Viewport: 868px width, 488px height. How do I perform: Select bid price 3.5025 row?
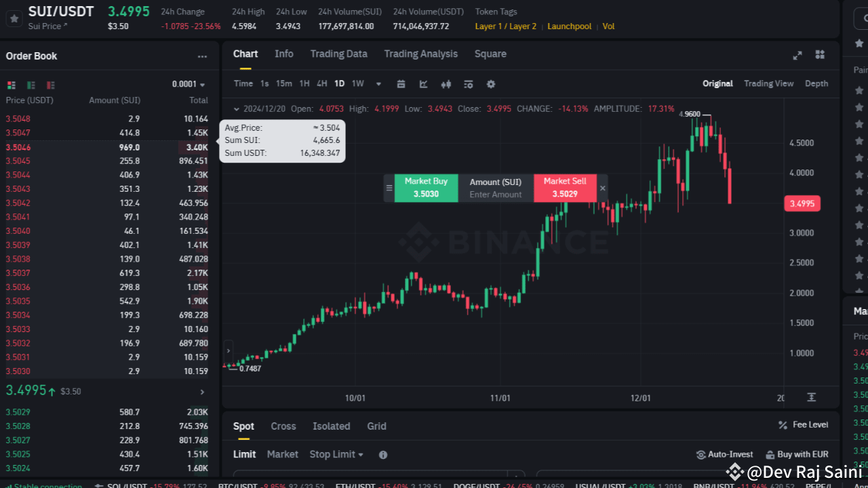pos(107,454)
